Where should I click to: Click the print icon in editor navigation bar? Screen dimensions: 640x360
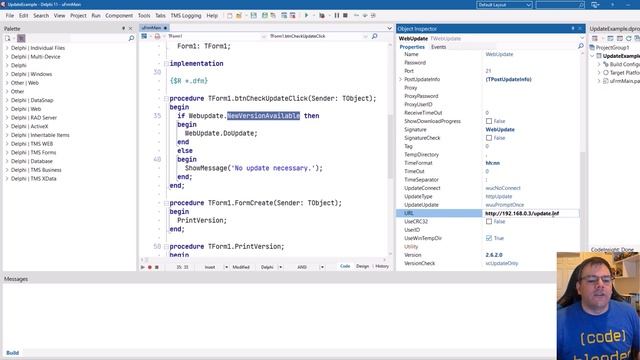point(157,36)
